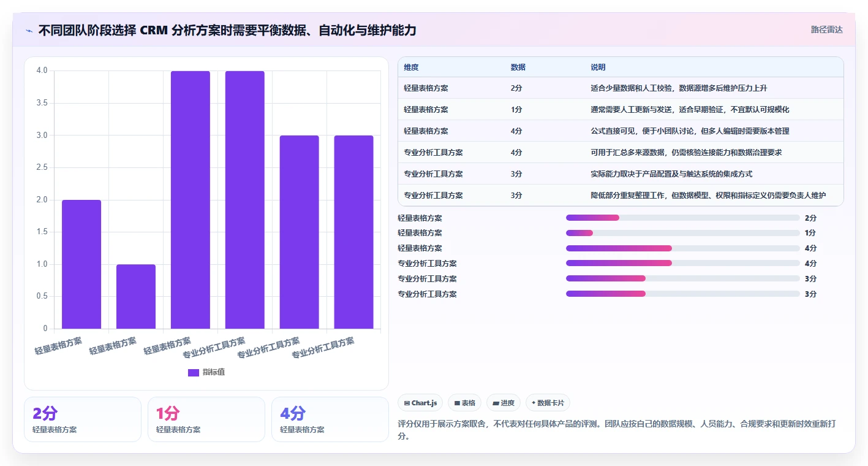Screen dimensions: 868x466
Task: Click the 数据 column header
Action: coord(518,67)
